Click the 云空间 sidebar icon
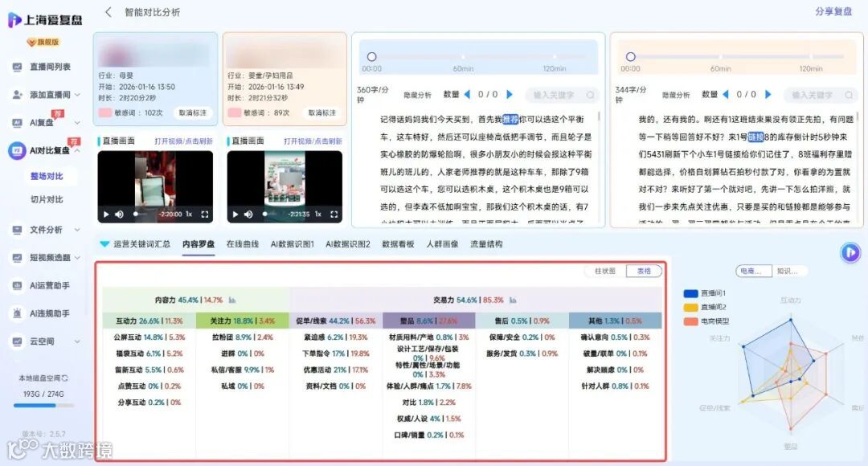Viewport: 868px width, 466px height. (x=17, y=341)
